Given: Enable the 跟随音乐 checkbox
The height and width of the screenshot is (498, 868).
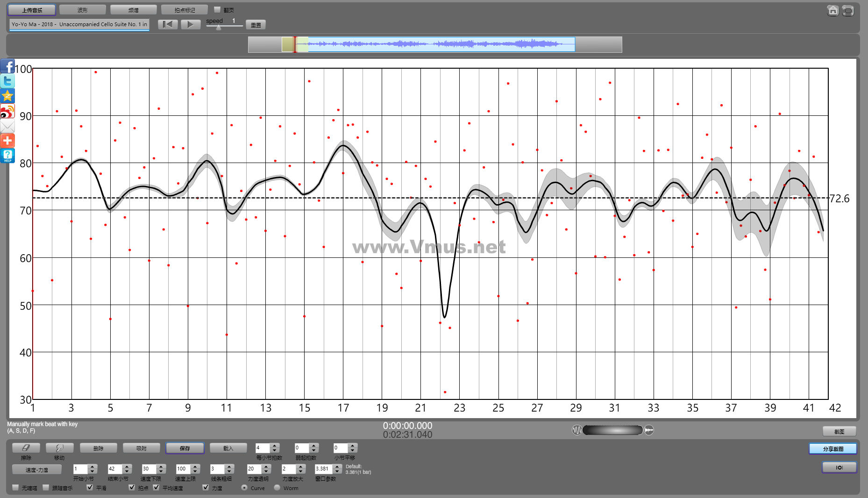Looking at the screenshot, I should click(46, 487).
